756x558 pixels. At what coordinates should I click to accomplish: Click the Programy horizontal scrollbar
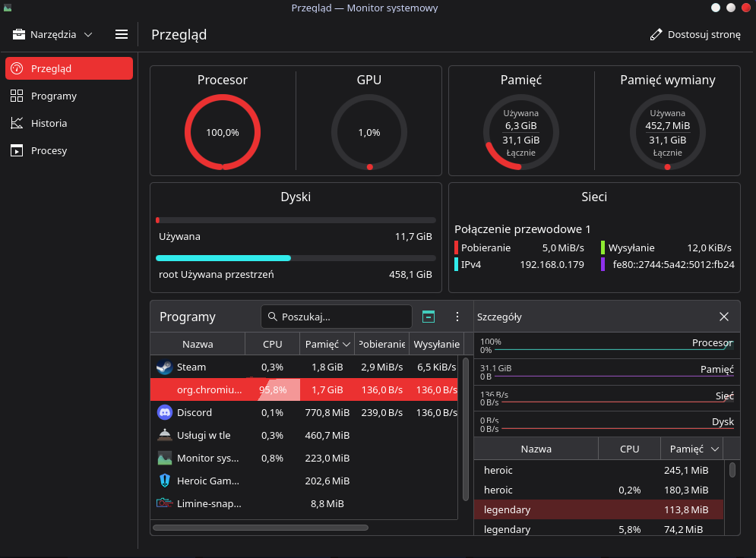[x=261, y=528]
